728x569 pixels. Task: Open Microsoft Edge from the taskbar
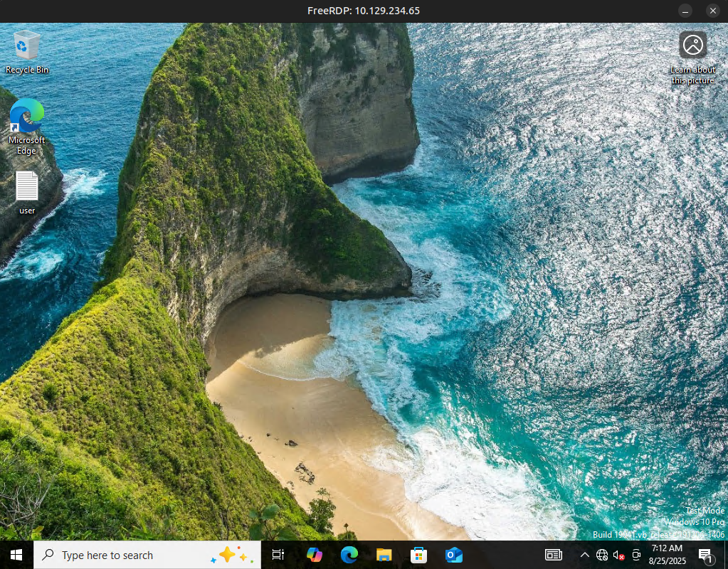[x=349, y=555]
